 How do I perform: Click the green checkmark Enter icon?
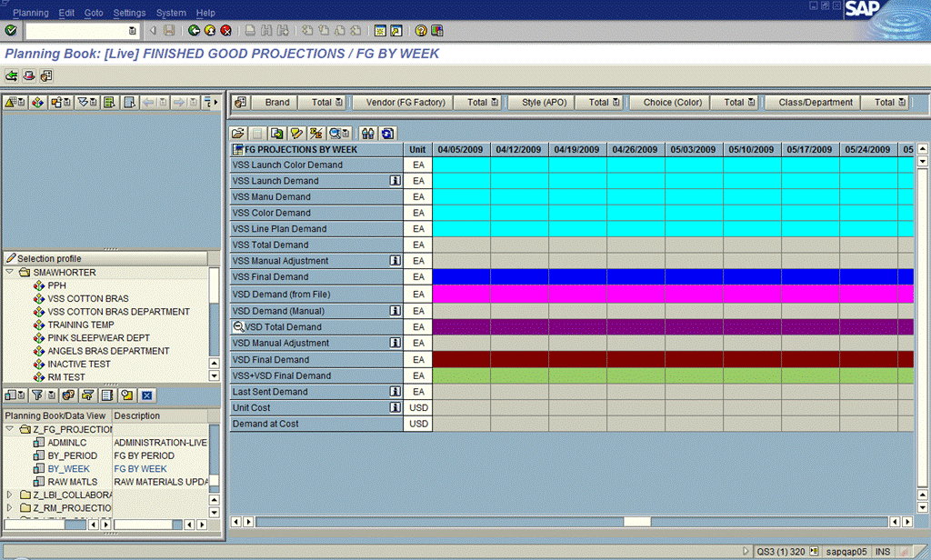[11, 30]
